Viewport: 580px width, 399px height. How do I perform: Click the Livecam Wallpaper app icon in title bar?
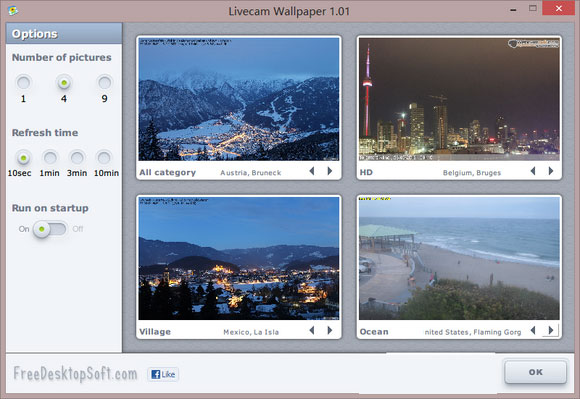coord(13,11)
